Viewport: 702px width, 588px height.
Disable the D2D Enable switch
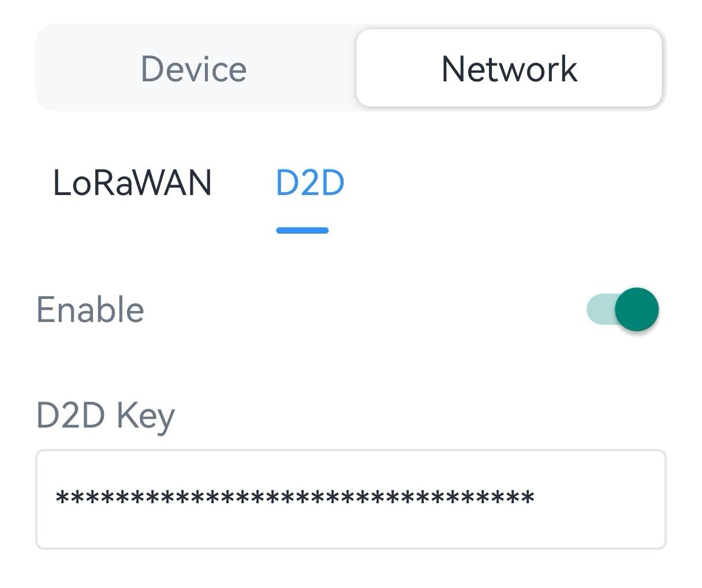[x=622, y=309]
